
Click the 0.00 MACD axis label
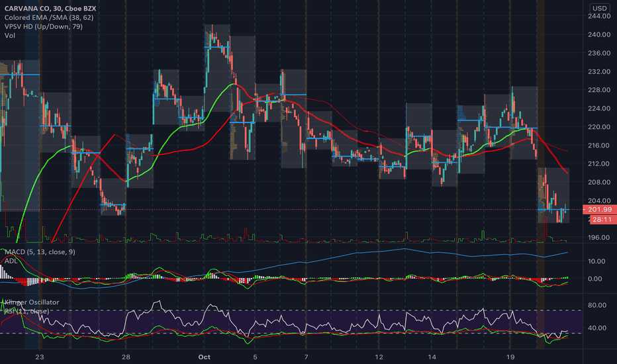coord(595,279)
